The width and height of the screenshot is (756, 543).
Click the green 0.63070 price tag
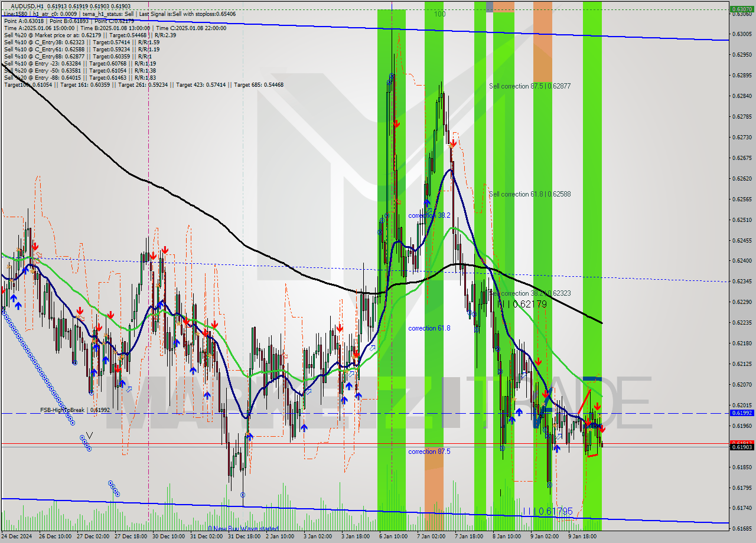tap(742, 9)
